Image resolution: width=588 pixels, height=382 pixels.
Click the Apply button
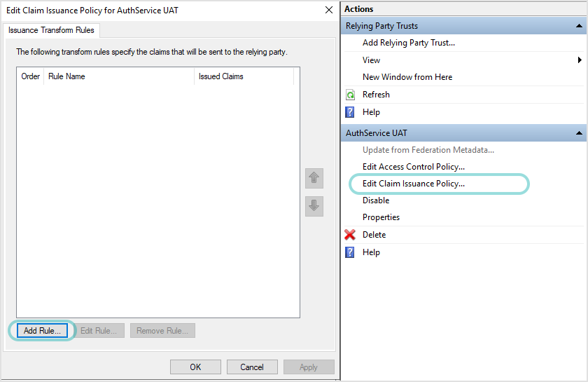pyautogui.click(x=309, y=367)
